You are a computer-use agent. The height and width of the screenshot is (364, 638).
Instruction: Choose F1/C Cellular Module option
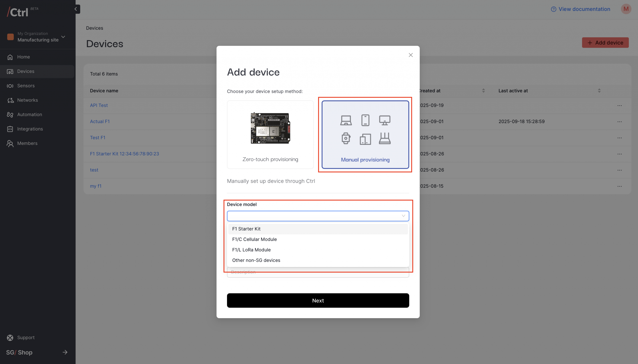tap(254, 239)
